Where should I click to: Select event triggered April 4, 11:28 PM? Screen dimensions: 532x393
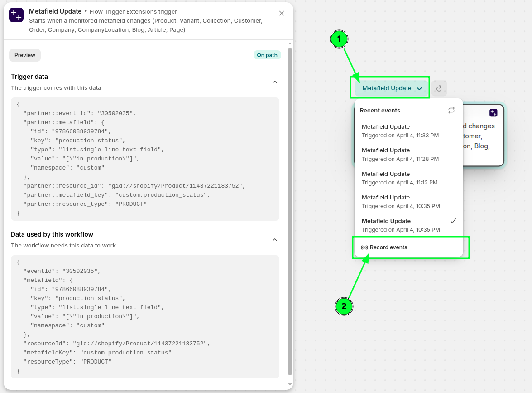tap(400, 155)
